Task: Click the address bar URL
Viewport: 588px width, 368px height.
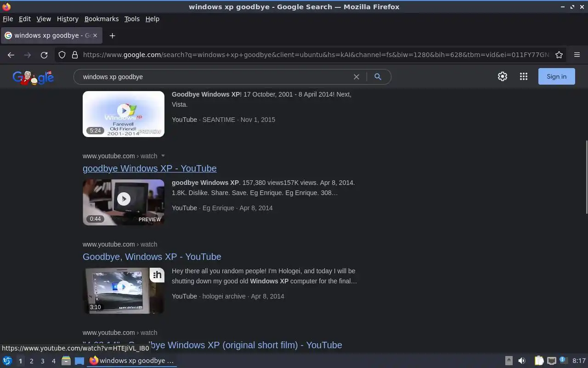Action: click(x=316, y=55)
